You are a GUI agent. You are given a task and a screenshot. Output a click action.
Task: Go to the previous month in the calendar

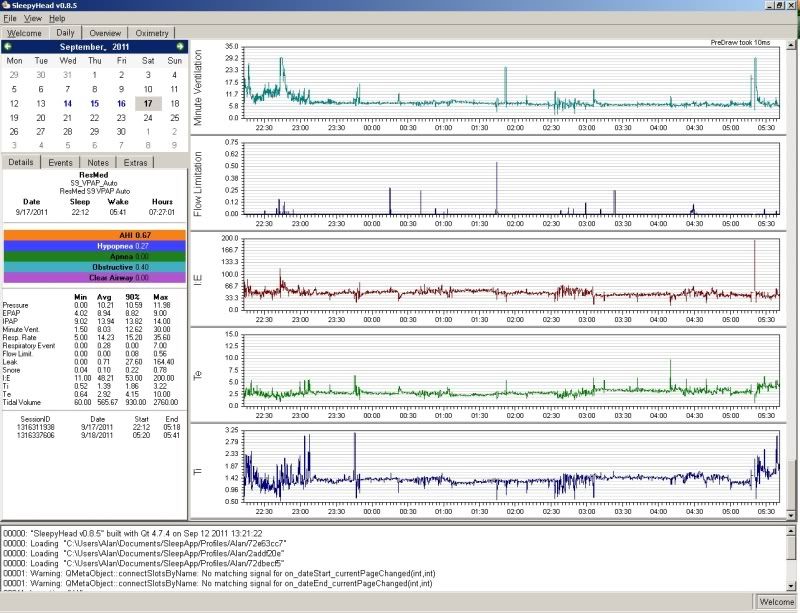click(8, 46)
